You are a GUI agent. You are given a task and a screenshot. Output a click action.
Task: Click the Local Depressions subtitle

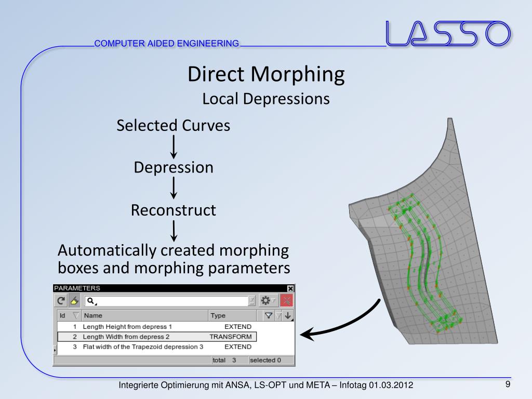coord(266,99)
